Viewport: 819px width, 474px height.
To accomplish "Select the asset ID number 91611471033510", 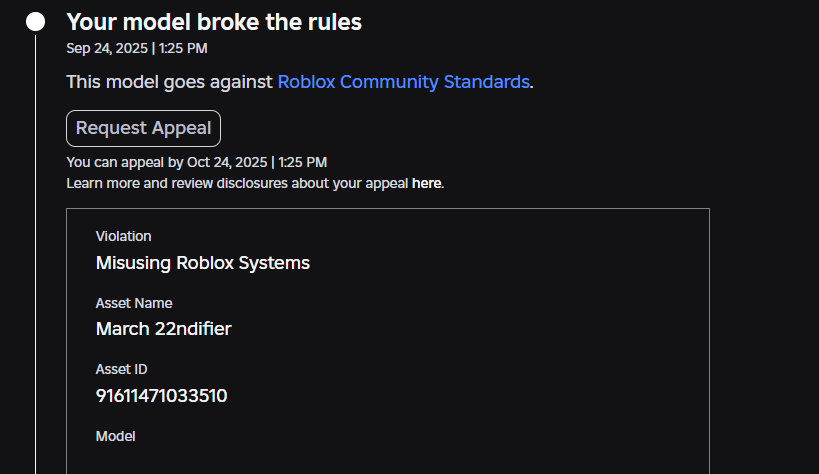I will (162, 396).
